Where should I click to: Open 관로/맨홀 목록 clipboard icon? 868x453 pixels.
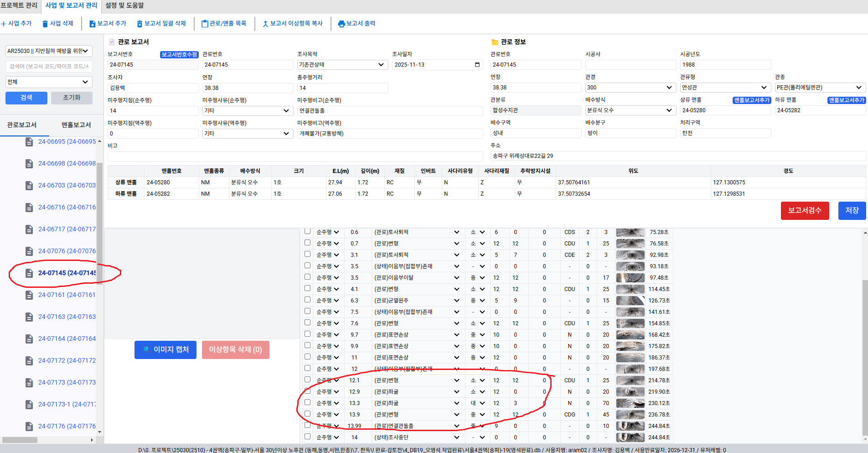point(205,24)
